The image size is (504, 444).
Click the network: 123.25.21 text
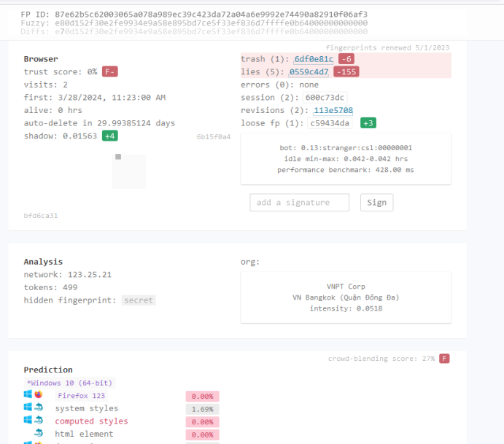coord(68,275)
